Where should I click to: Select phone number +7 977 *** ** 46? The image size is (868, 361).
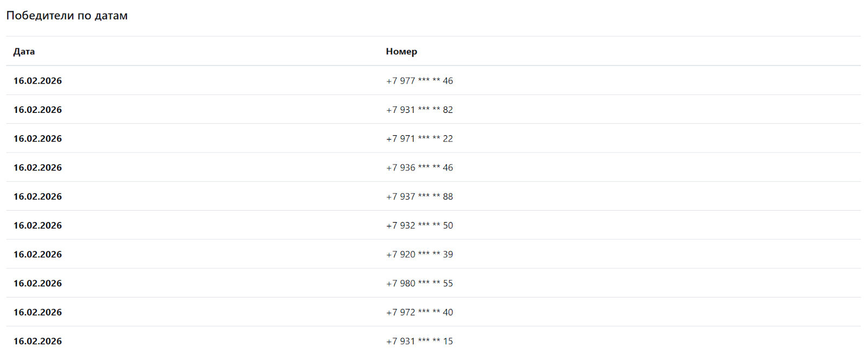tap(419, 81)
